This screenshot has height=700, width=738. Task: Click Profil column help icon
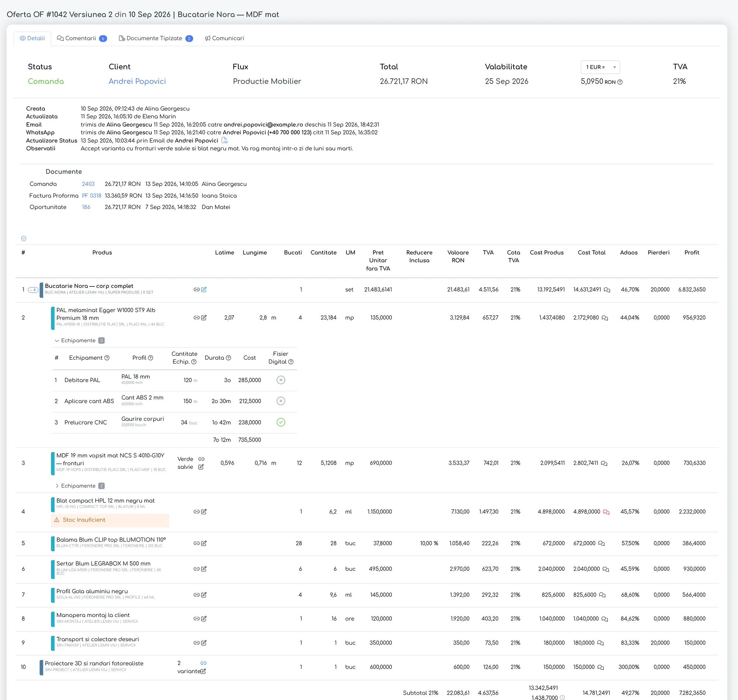(151, 358)
